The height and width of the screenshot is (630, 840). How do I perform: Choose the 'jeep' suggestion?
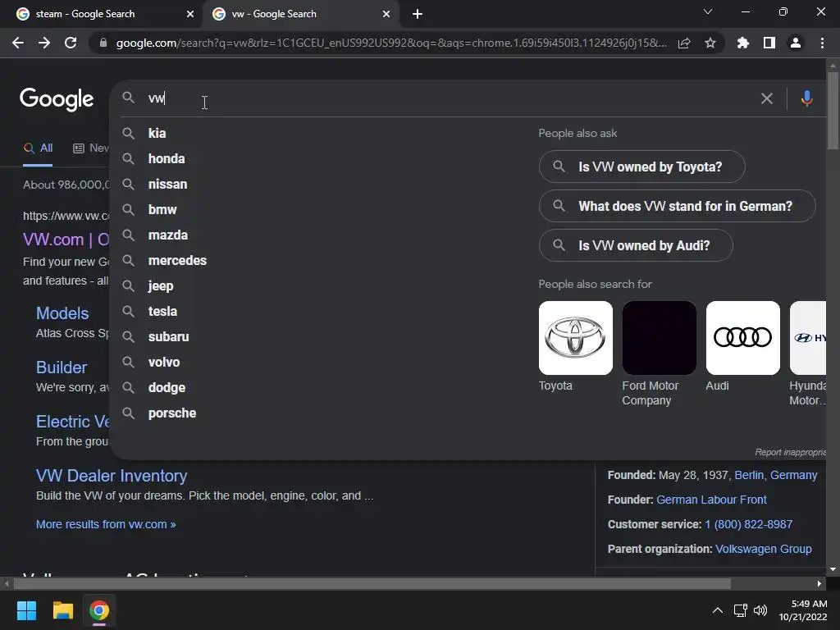161,285
